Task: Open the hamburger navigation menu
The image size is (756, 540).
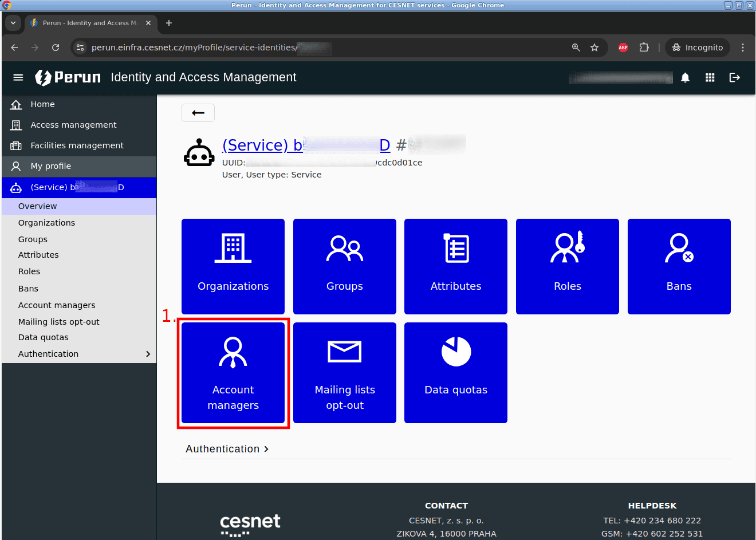Action: pyautogui.click(x=18, y=77)
